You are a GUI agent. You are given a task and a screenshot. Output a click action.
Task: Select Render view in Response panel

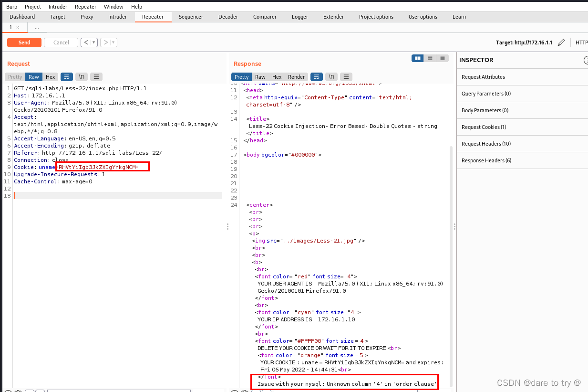[296, 77]
